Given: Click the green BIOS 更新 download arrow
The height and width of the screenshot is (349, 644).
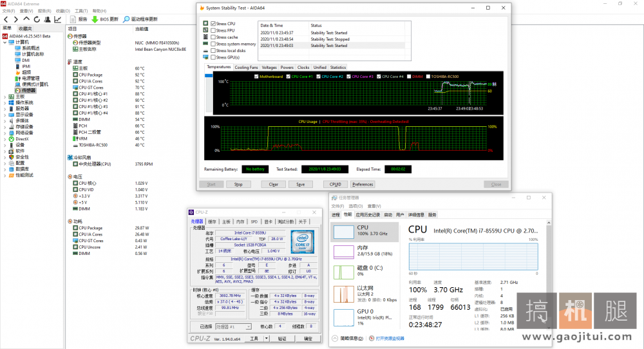Looking at the screenshot, I should [x=95, y=19].
